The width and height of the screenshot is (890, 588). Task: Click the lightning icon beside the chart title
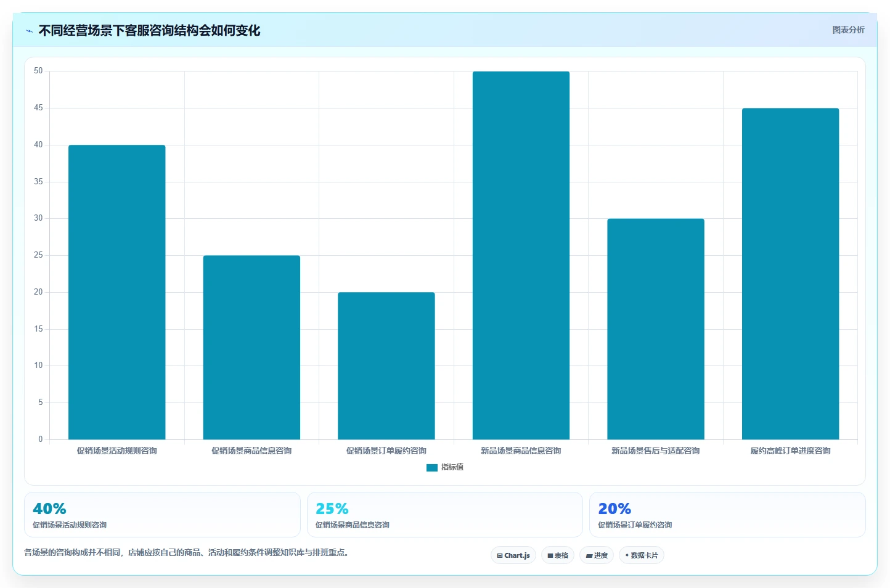[29, 31]
